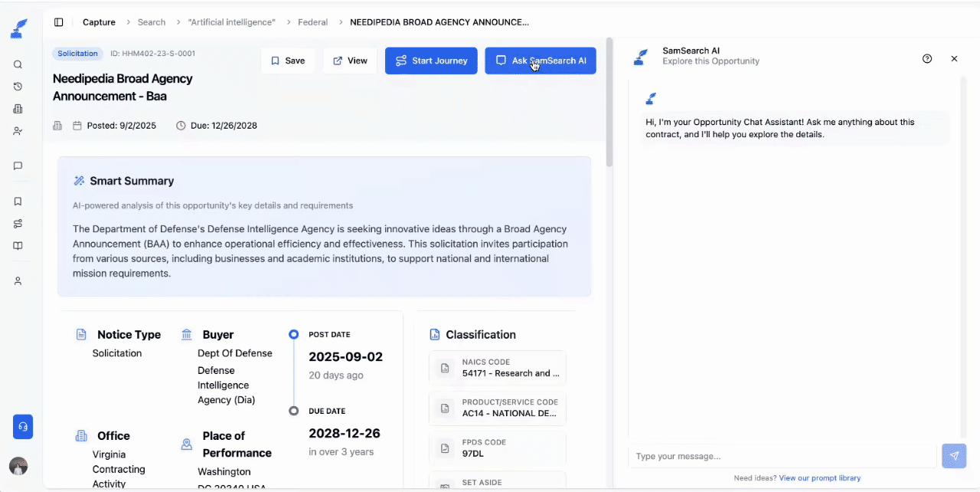Open the contacts person-check icon in the sidebar
The width and height of the screenshot is (980, 492).
click(x=18, y=130)
